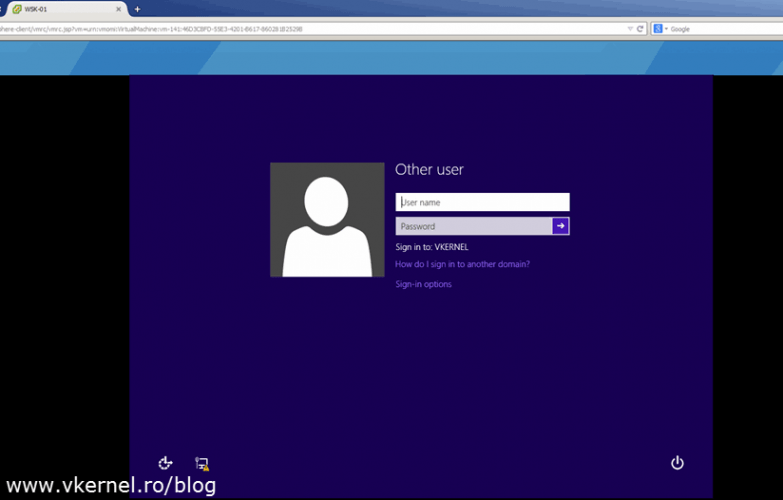The height and width of the screenshot is (500, 783).
Task: Expand the address bar history dropdown
Action: click(630, 29)
